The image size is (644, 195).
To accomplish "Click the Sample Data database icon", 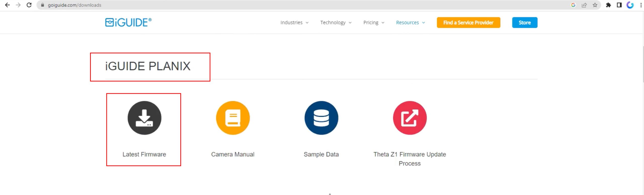I will click(321, 118).
